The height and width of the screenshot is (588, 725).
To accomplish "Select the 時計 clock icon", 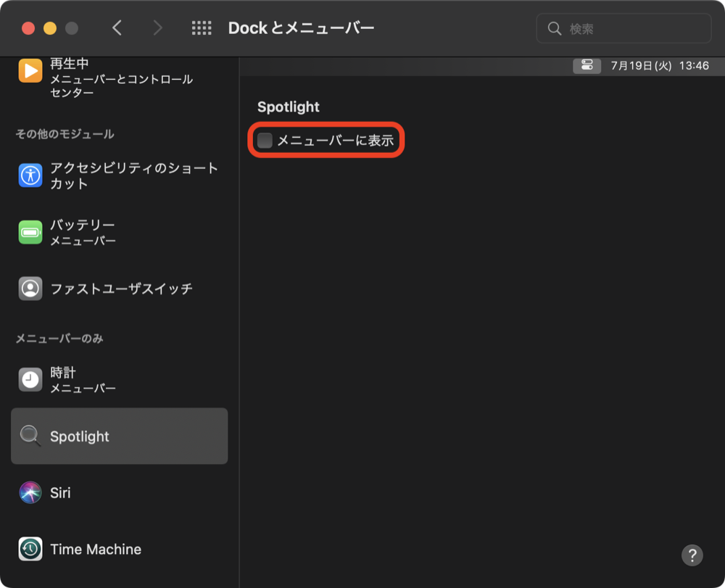I will (30, 379).
